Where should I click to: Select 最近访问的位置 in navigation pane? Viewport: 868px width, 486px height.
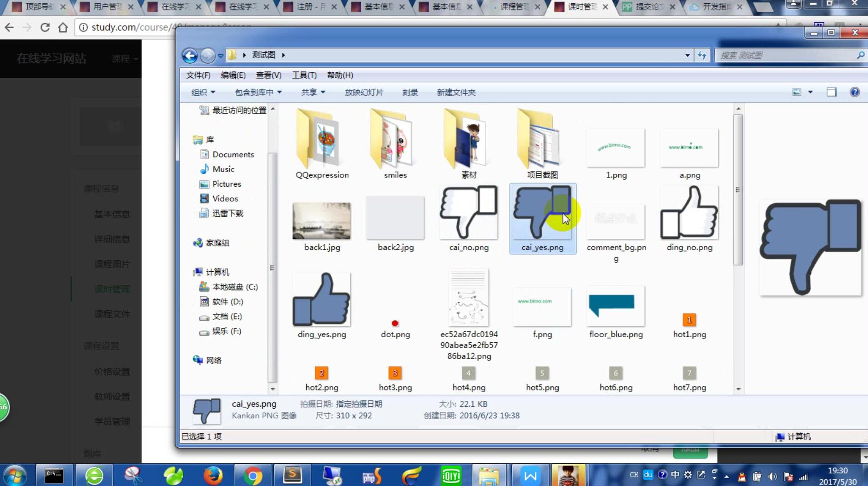click(233, 110)
